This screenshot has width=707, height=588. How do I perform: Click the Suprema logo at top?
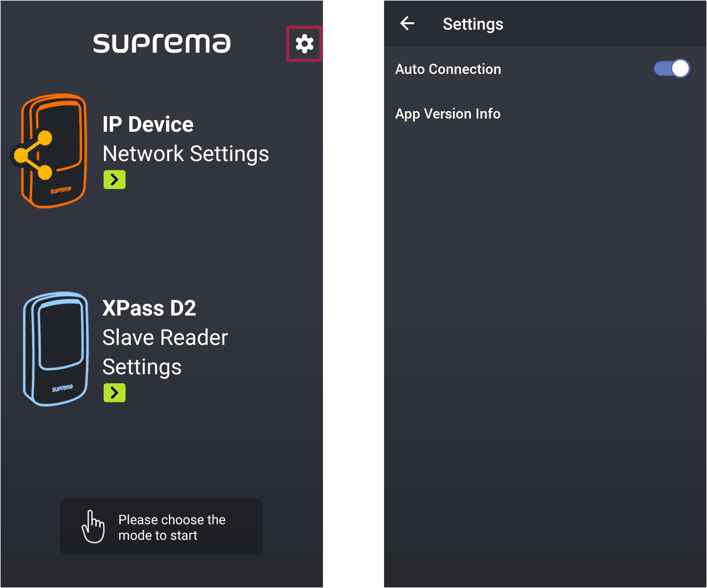click(x=161, y=43)
